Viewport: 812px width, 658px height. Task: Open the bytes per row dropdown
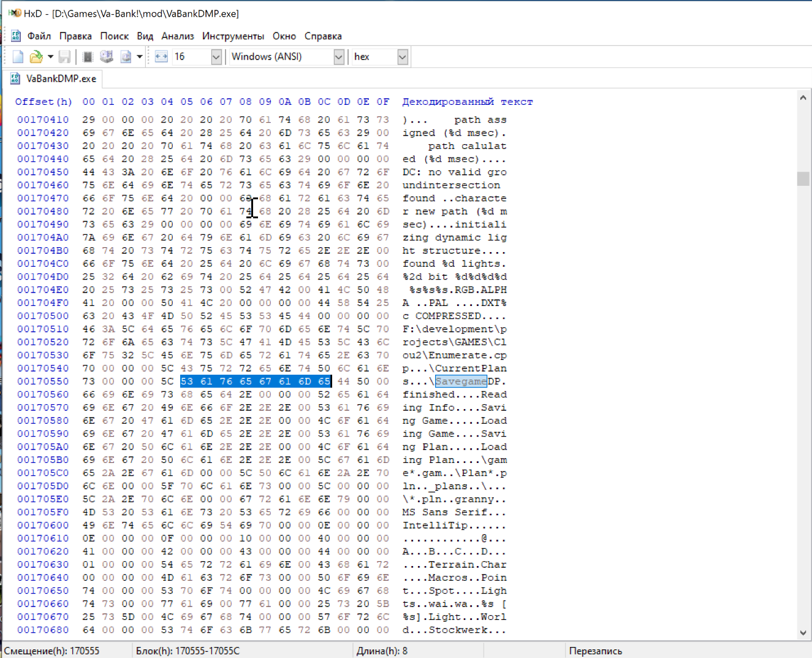[x=216, y=57]
